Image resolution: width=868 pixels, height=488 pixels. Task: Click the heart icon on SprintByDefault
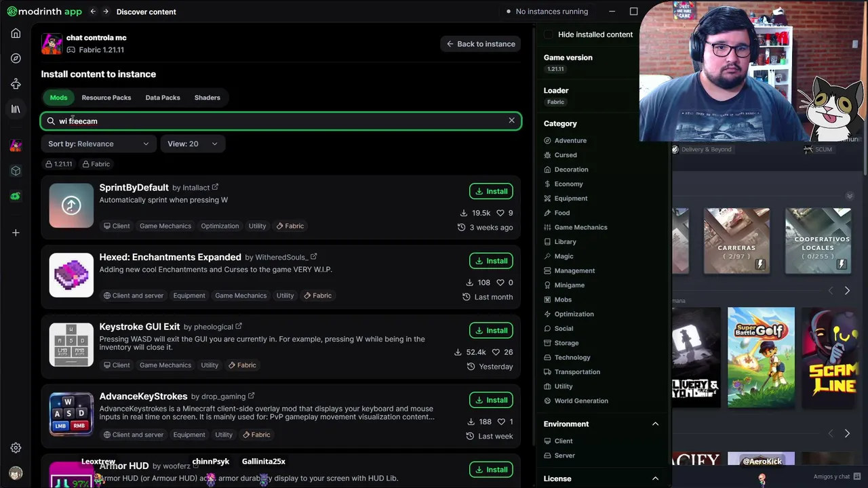pyautogui.click(x=500, y=213)
